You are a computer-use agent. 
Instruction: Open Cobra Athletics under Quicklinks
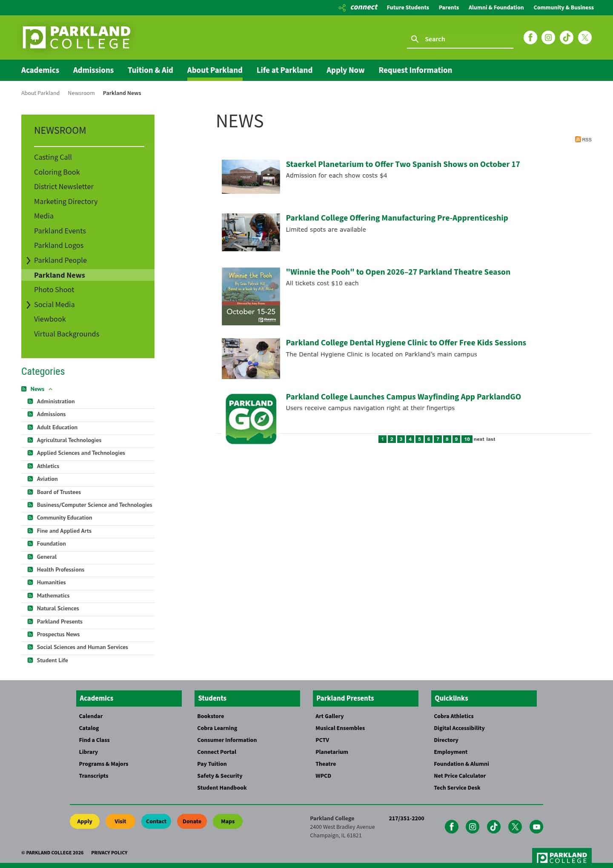coord(454,716)
